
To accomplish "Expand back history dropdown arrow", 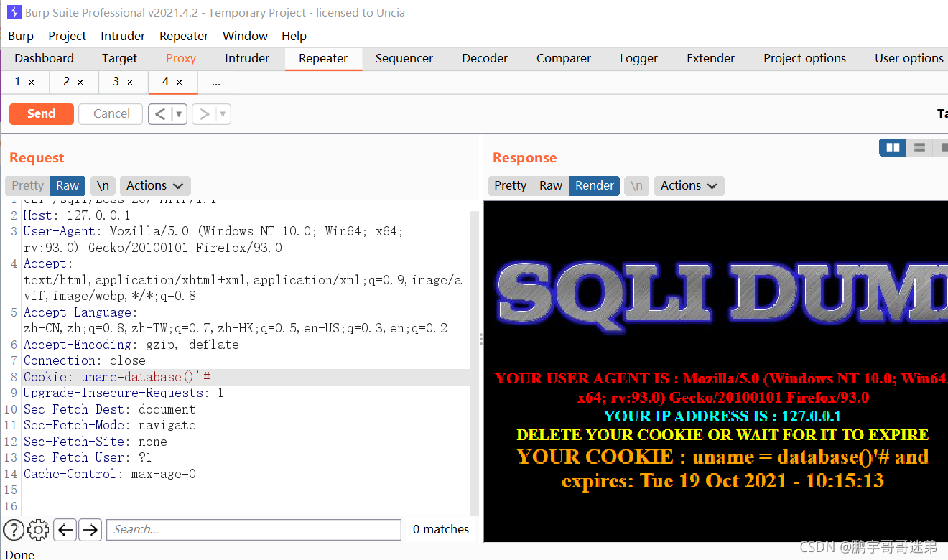I will (180, 113).
